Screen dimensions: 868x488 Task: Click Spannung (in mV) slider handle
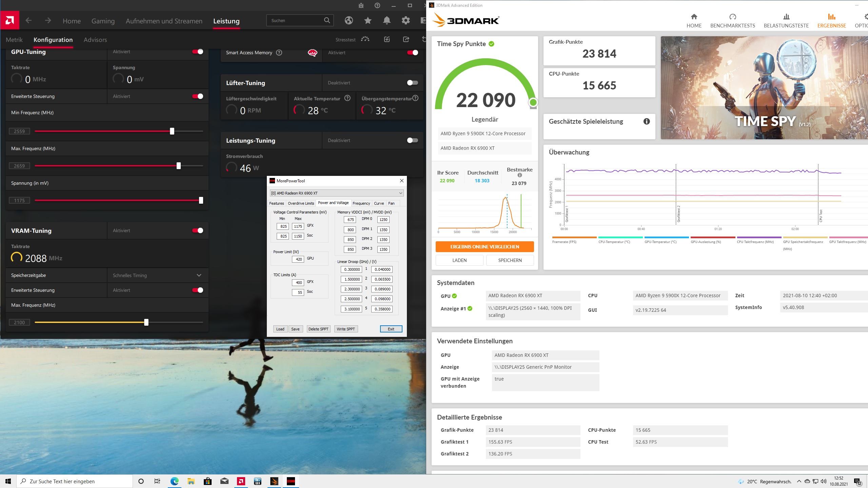201,200
